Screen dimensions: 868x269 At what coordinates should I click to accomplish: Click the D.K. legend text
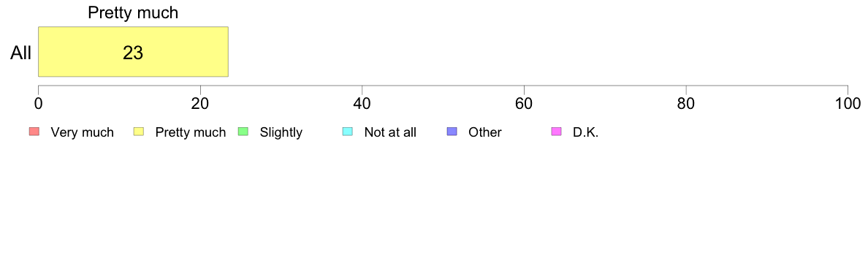point(586,132)
